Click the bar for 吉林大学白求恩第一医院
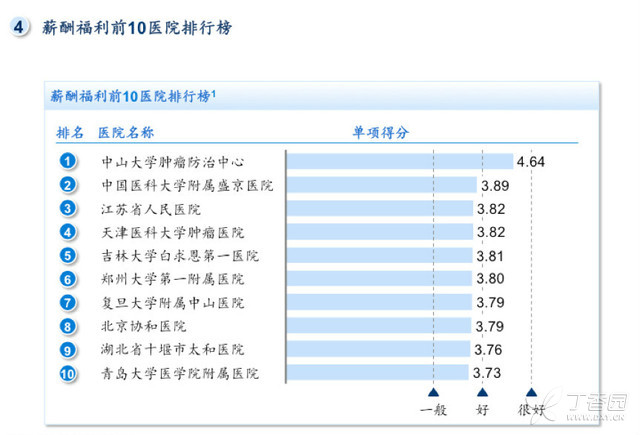 point(379,255)
